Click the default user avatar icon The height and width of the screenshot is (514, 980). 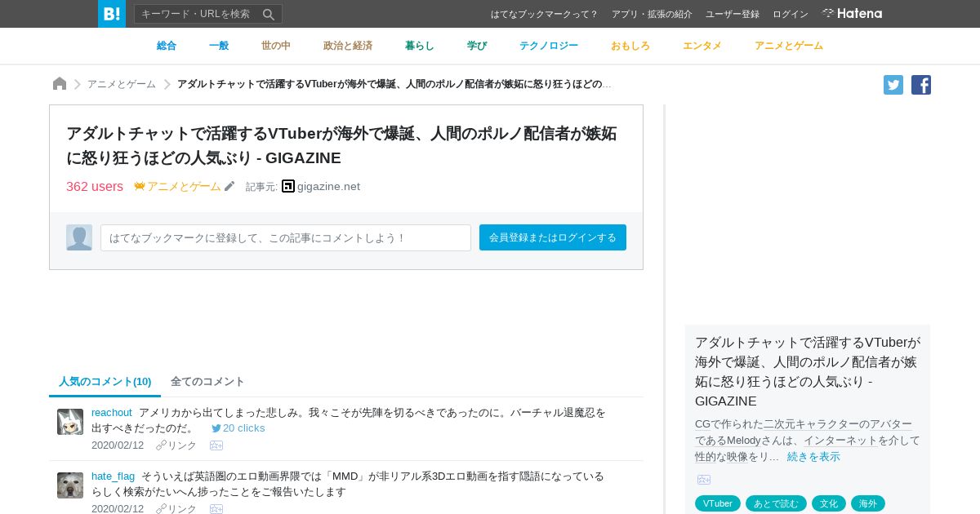79,237
